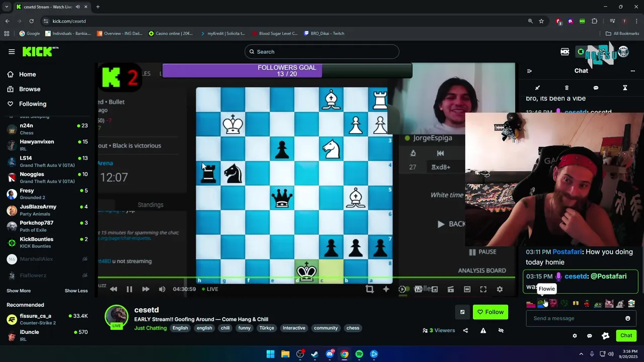Open the Chrome extensions puzzle icon
The width and height of the screenshot is (644, 362).
tap(595, 21)
